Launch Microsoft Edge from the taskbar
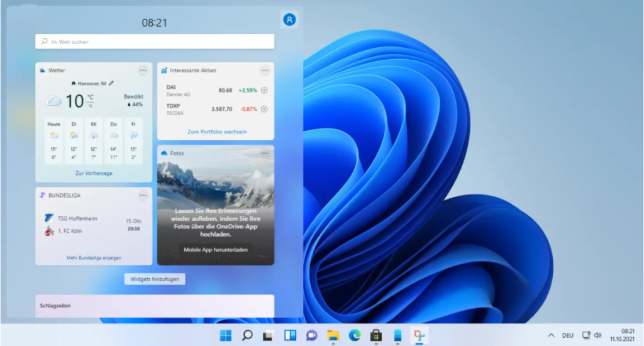 (354, 335)
